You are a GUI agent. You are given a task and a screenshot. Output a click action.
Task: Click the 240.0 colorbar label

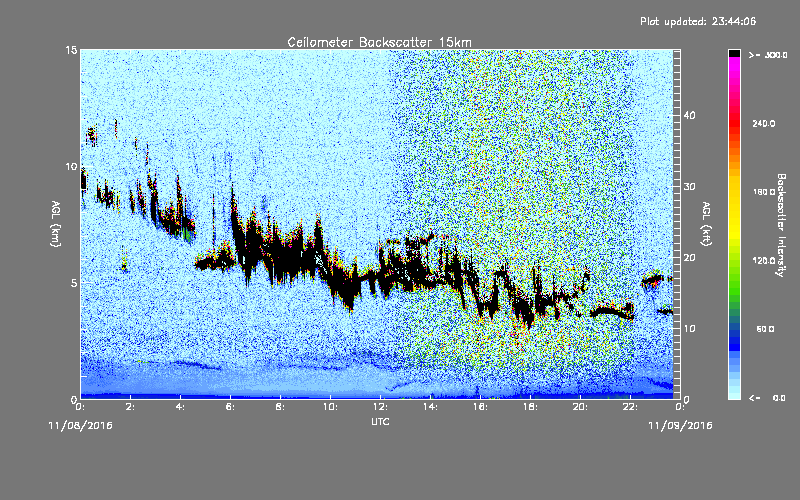[763, 123]
